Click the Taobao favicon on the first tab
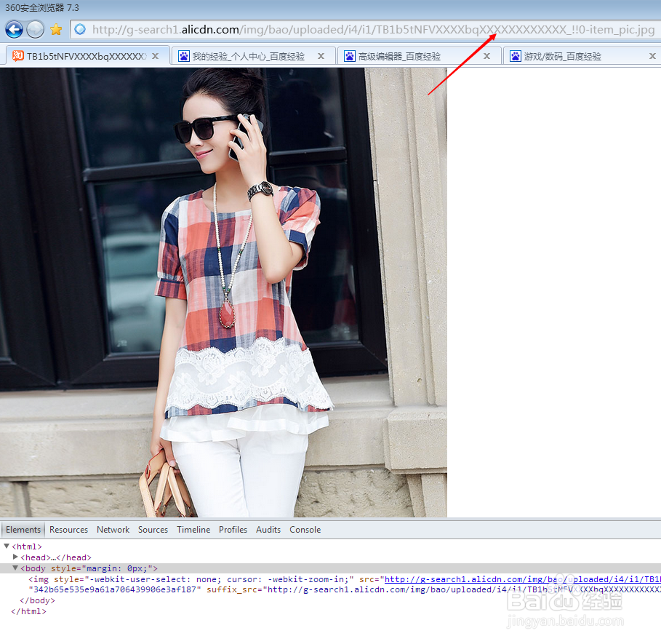The image size is (661, 644). [18, 56]
